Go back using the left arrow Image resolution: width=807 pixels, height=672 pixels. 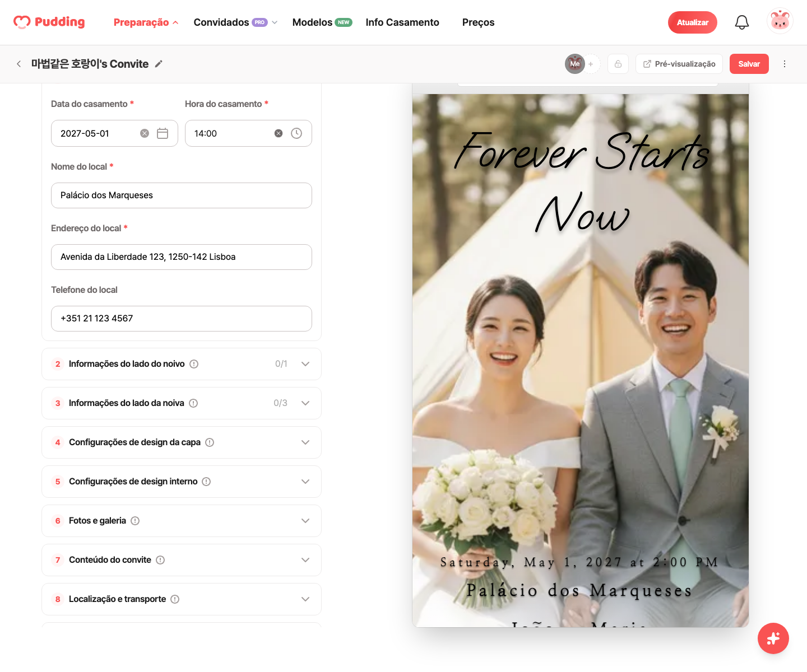click(19, 64)
